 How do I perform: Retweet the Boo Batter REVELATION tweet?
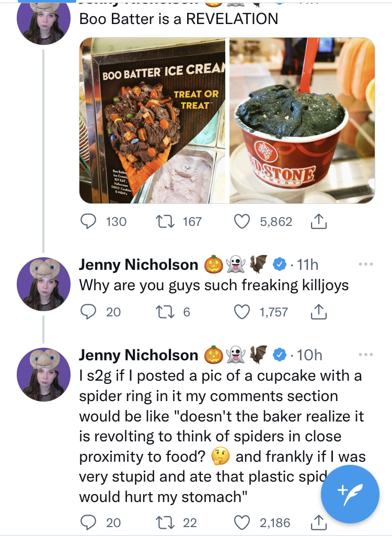(165, 222)
